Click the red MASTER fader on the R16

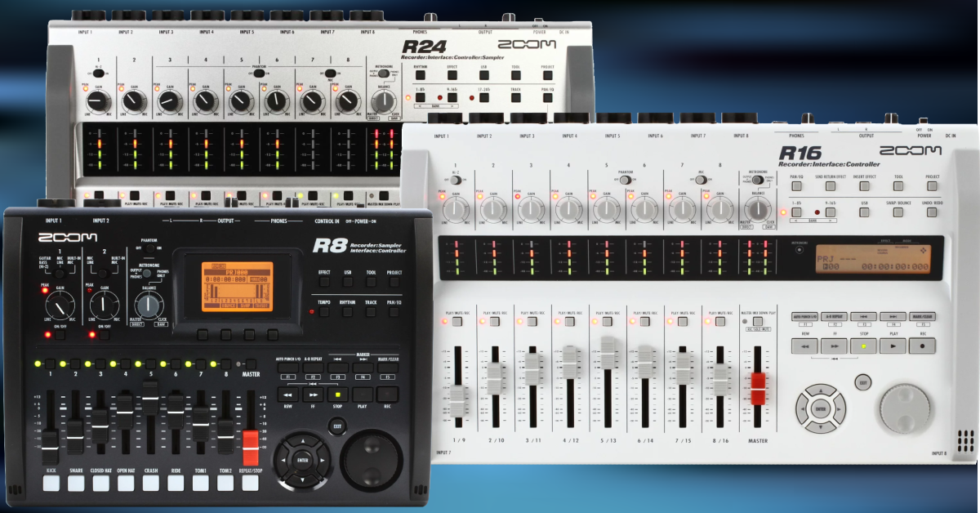click(758, 389)
